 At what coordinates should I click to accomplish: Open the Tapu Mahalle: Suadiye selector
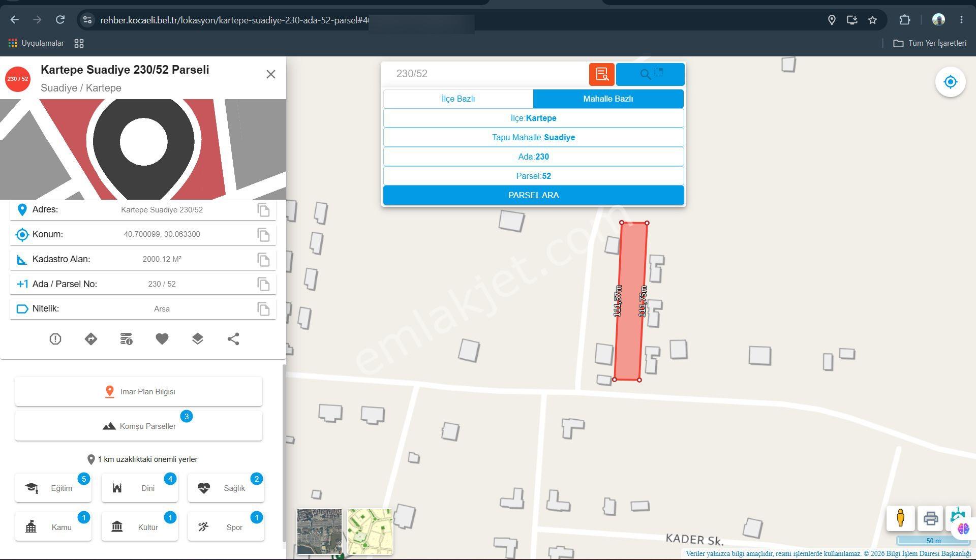[533, 138]
